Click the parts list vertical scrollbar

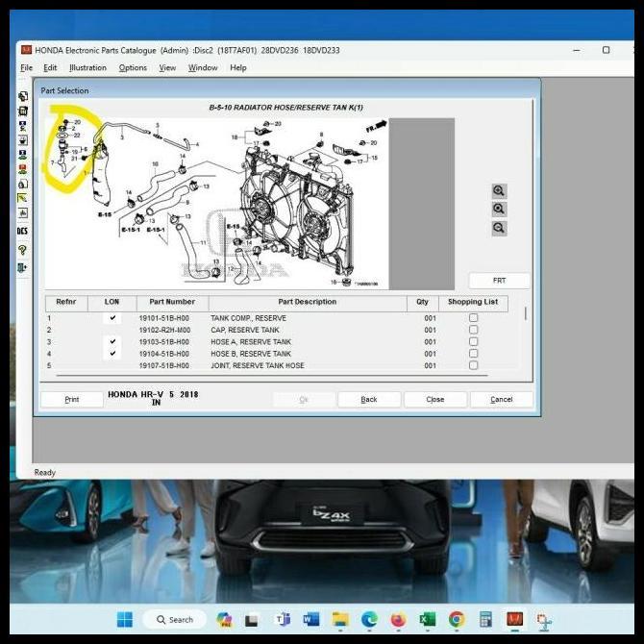525,313
